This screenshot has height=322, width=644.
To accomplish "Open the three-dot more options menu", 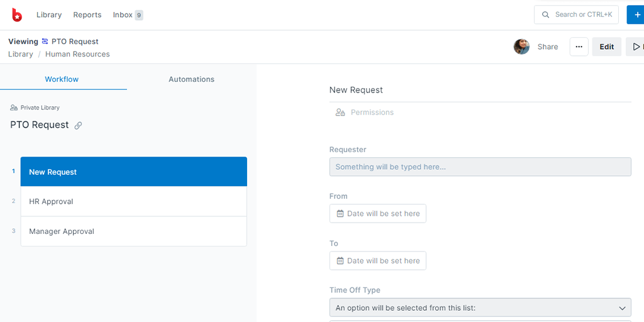I will [579, 47].
